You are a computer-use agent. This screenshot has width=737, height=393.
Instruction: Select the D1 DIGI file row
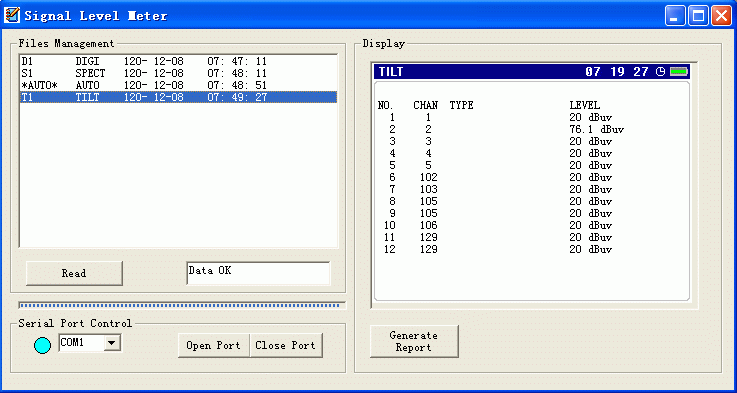(179, 61)
